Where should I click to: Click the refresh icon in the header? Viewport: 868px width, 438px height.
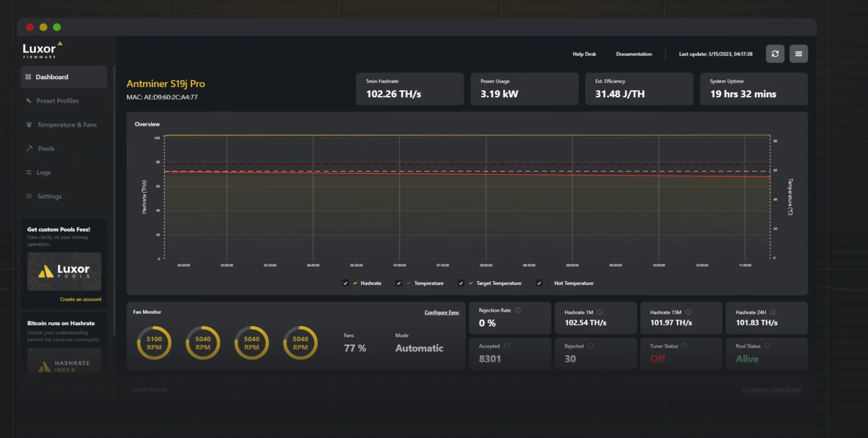pos(775,54)
